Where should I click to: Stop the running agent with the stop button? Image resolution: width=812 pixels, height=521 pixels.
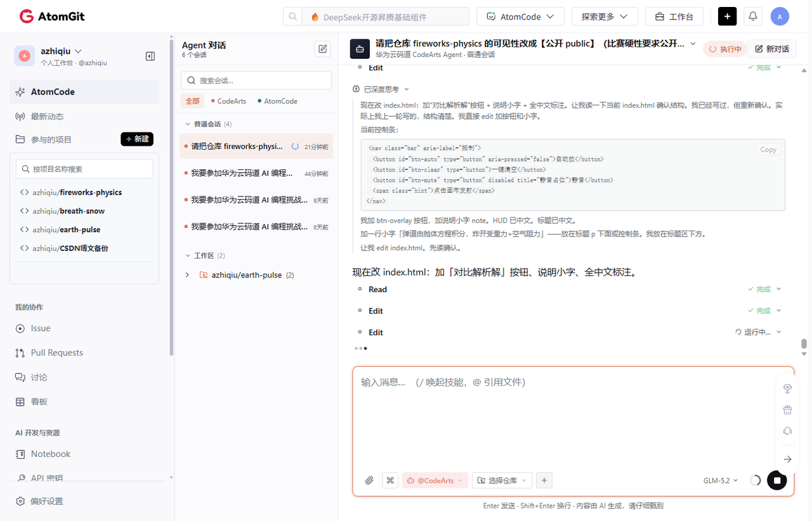click(776, 480)
